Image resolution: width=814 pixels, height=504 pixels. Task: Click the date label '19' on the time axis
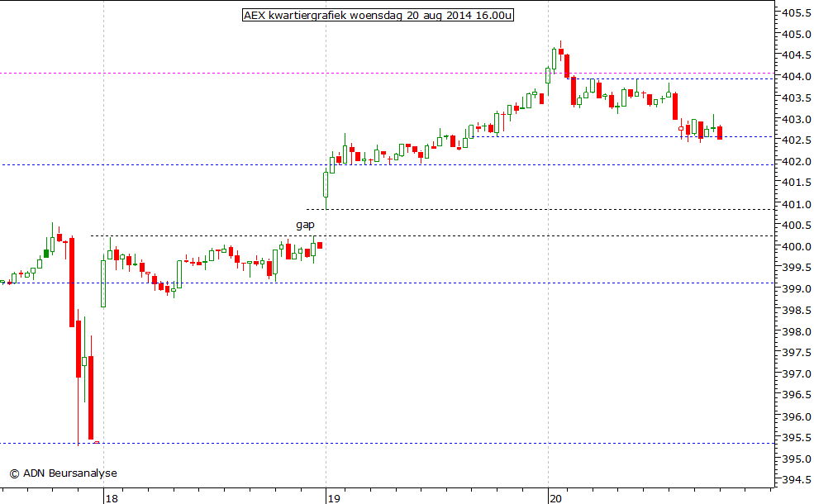pyautogui.click(x=334, y=499)
